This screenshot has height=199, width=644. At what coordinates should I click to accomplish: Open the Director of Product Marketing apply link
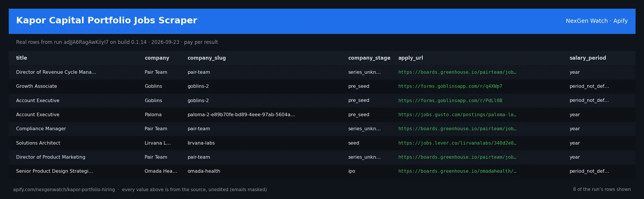[x=457, y=157]
